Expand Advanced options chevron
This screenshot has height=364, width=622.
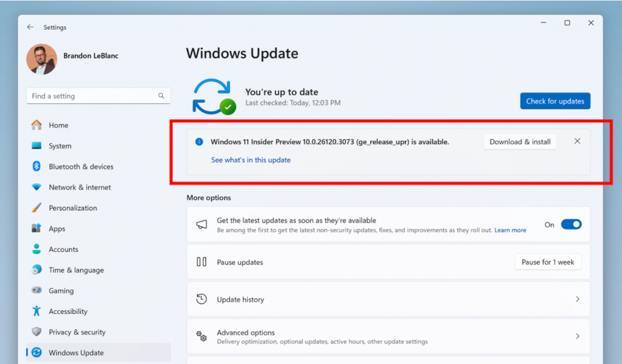point(578,336)
